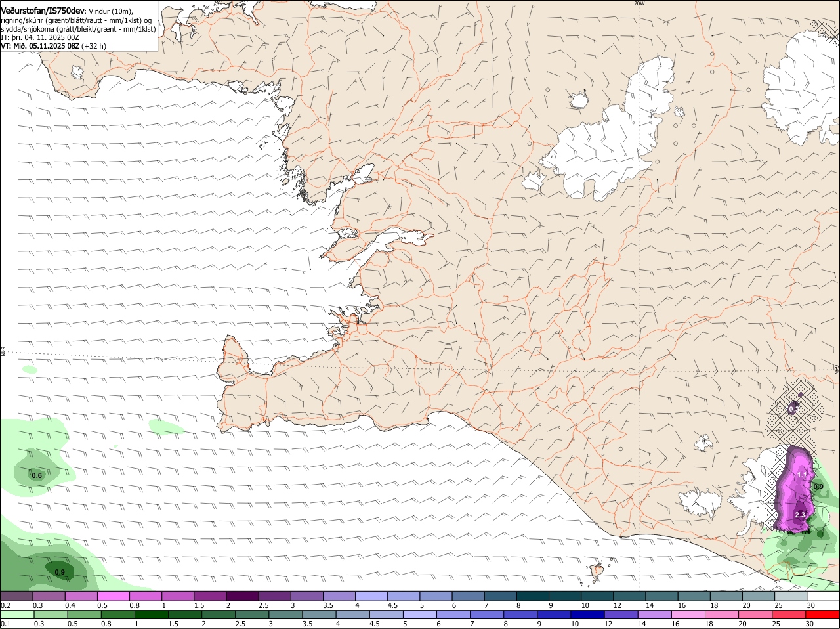
Task: Click the Veðurstofan/IS750dev title text
Action: (x=43, y=11)
